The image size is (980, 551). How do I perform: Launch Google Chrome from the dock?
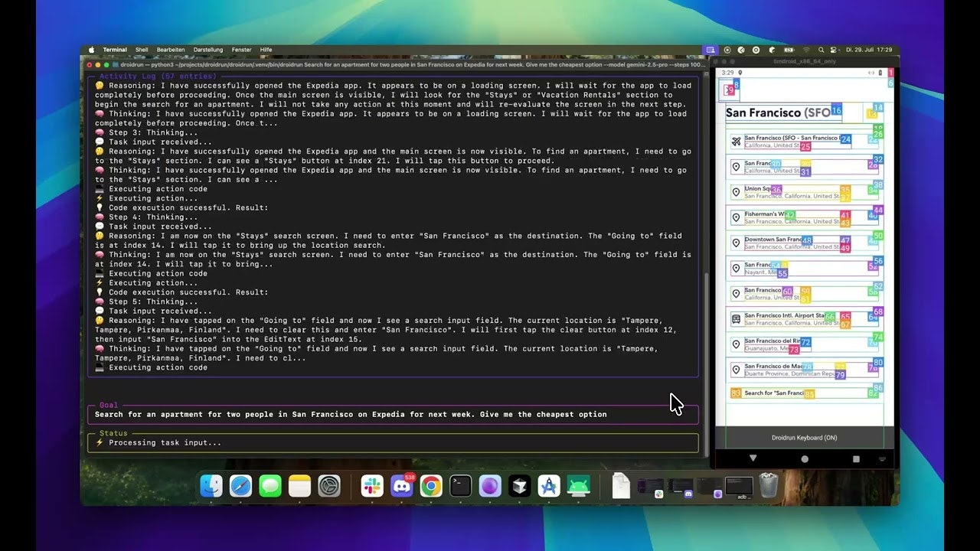[x=431, y=486]
